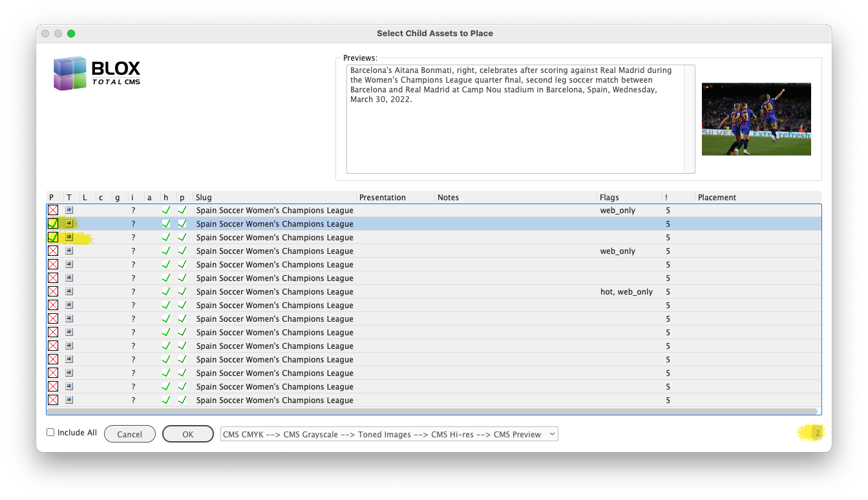Click the green h checkmark in the topmost table row

[166, 210]
